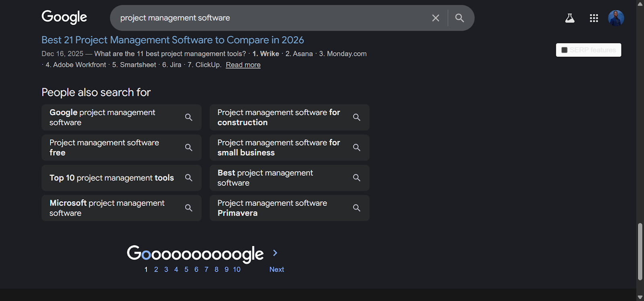Go to results page 6
Screen dimensions: 644x301
pos(196,270)
